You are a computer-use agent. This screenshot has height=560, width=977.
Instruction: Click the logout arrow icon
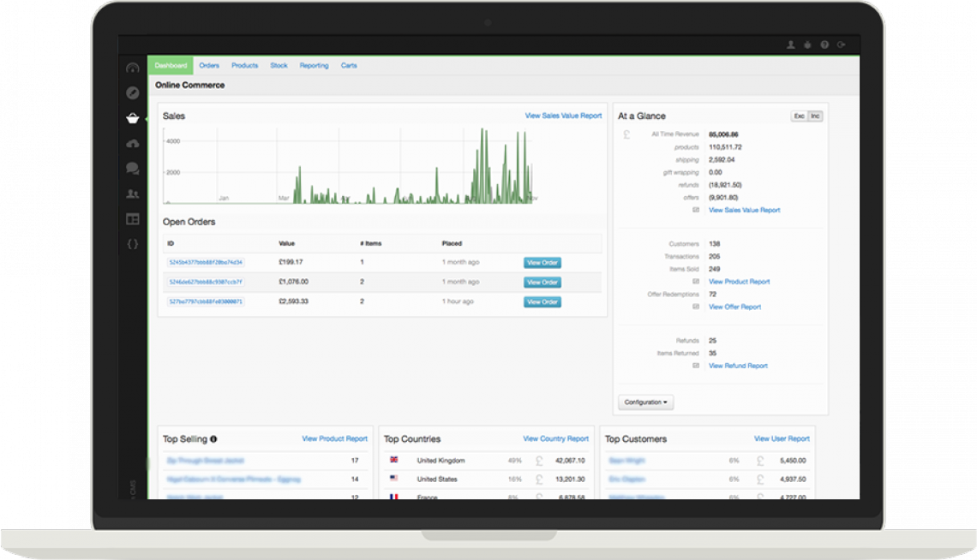tap(842, 45)
